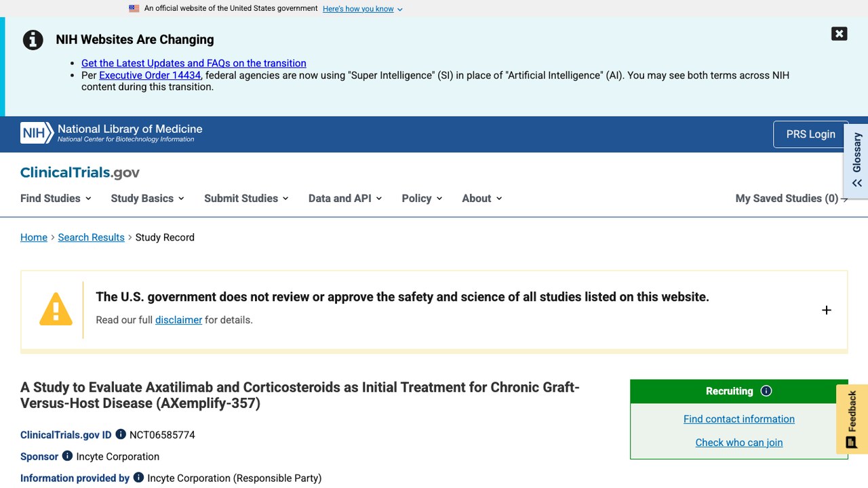Expand "Here's how you know" government notice
Screen dimensions: 868x488
pyautogui.click(x=363, y=9)
